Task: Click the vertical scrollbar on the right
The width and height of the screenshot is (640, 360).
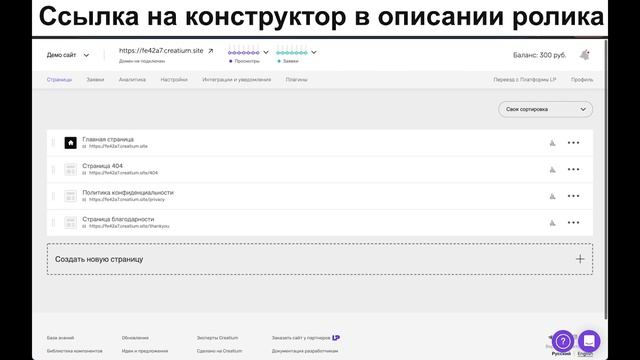Action: point(606,180)
